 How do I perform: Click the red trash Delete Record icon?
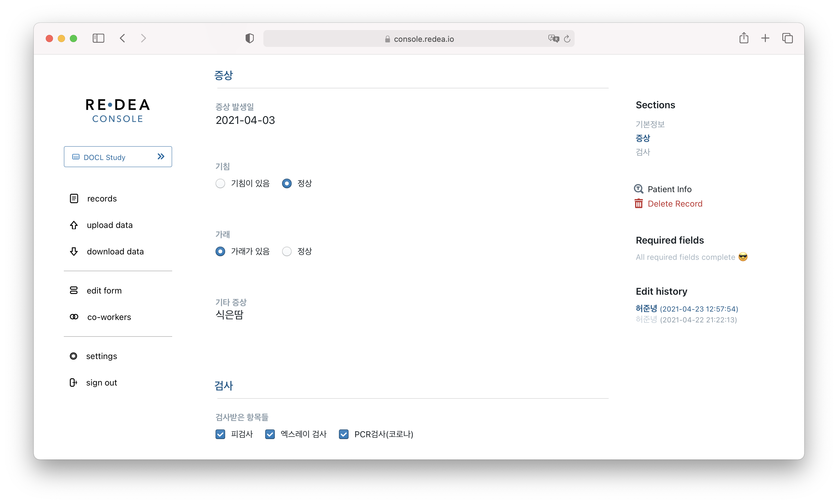pyautogui.click(x=638, y=204)
